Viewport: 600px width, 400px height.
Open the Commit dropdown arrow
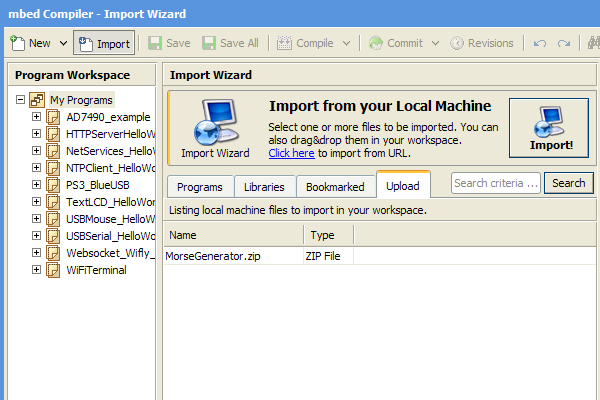coord(435,44)
